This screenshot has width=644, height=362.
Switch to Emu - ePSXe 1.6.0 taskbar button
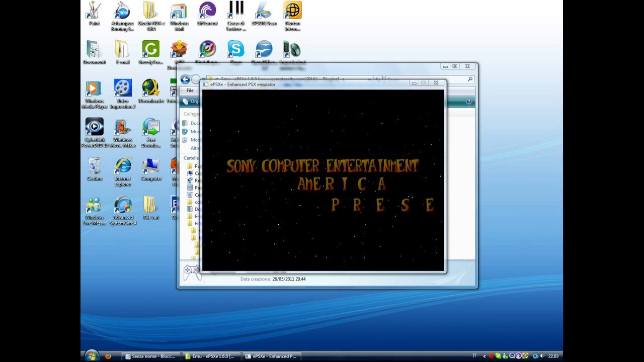210,356
